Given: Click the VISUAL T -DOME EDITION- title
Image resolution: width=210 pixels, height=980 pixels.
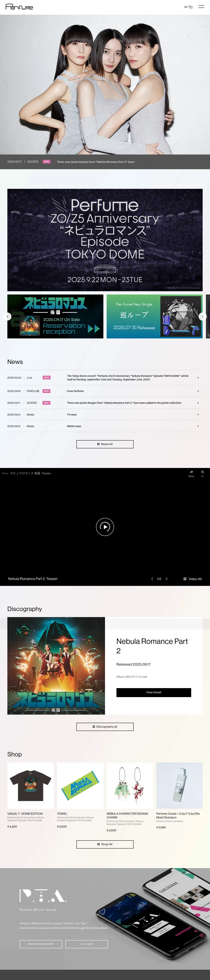Looking at the screenshot, I should (x=25, y=814).
